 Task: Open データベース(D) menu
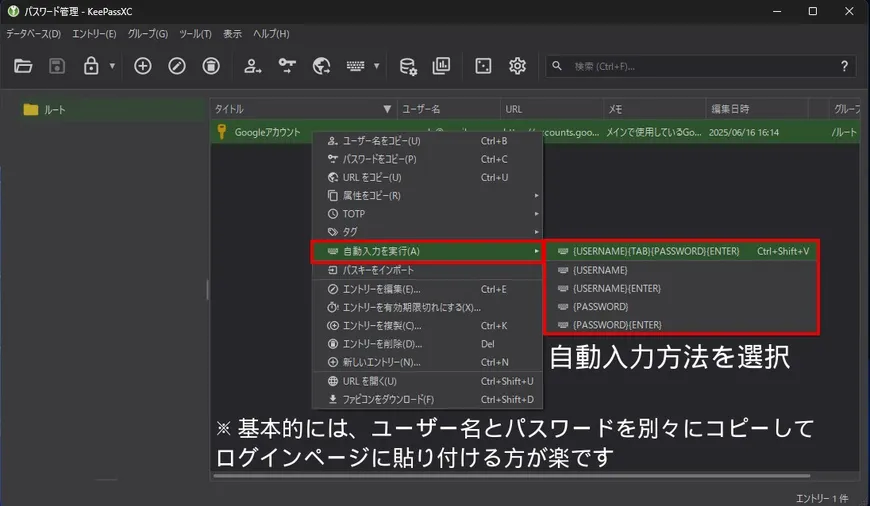(33, 34)
